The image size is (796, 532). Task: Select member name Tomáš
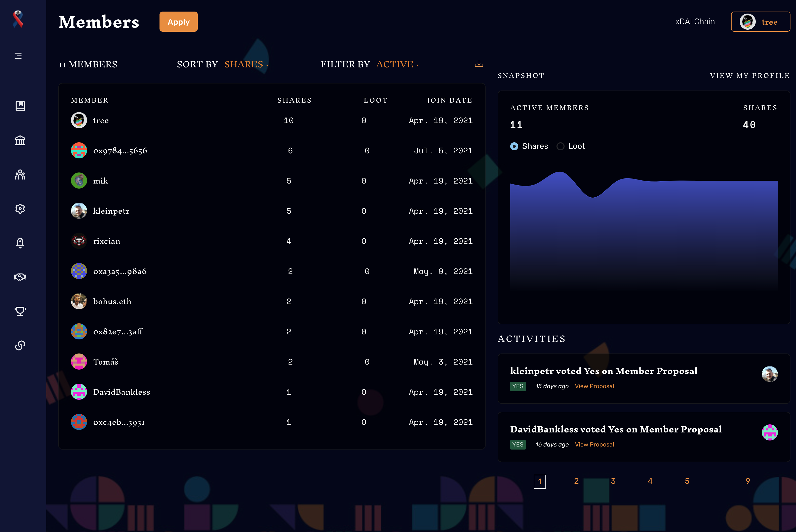(x=106, y=362)
